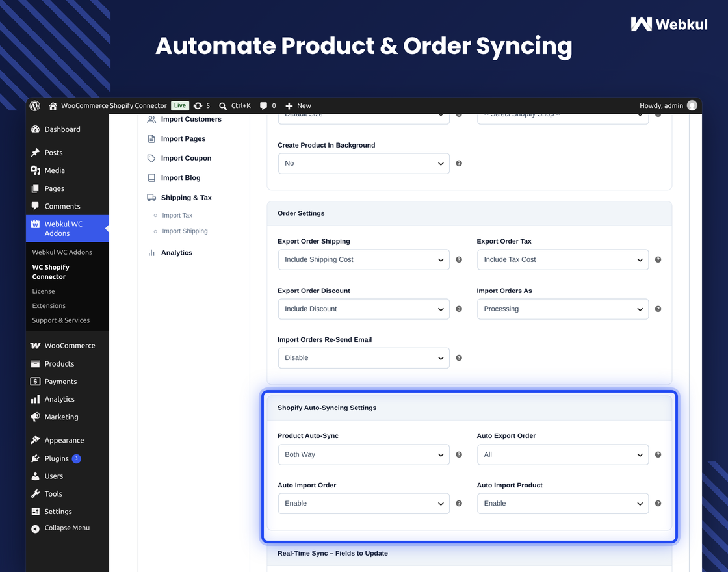The height and width of the screenshot is (572, 728).
Task: Open Export Order Tax dropdown
Action: (x=563, y=259)
